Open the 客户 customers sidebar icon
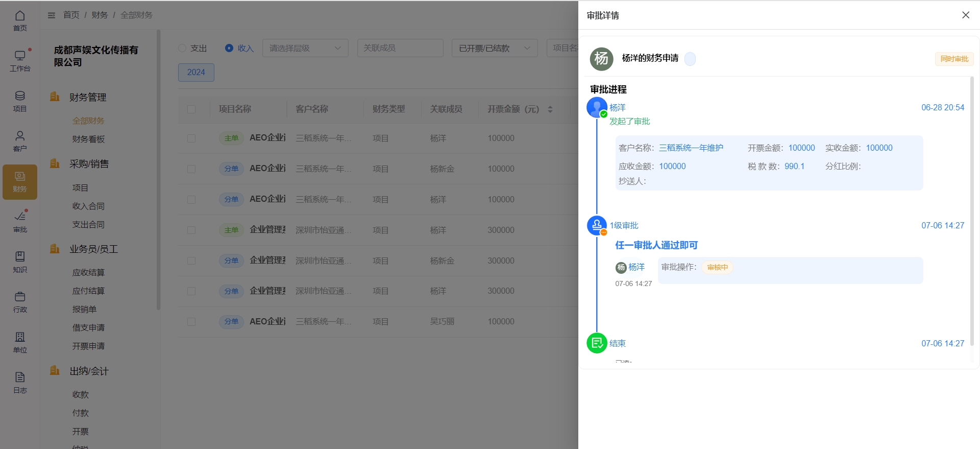Viewport: 980px width, 449px height. (x=20, y=141)
